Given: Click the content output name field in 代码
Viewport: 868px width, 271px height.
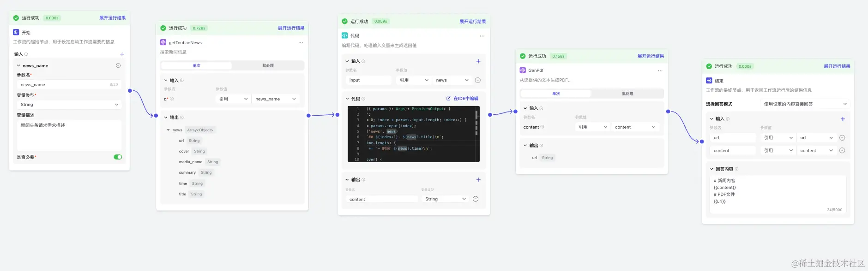Looking at the screenshot, I should (x=382, y=199).
